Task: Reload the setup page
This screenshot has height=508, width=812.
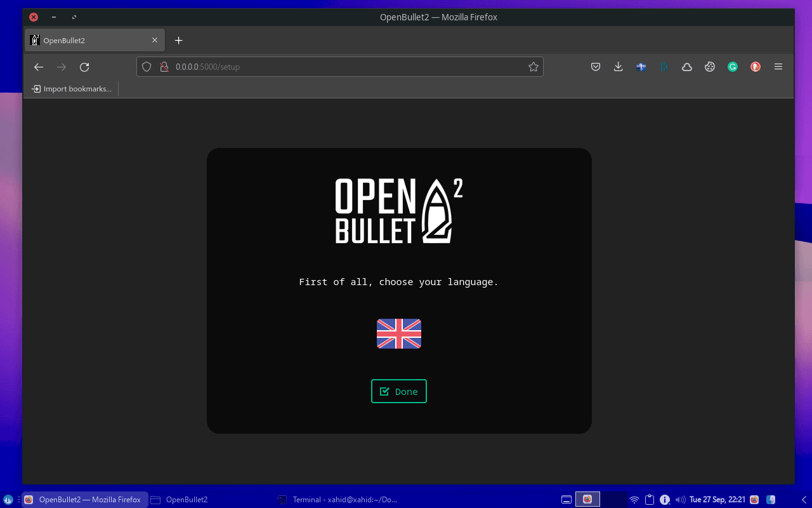Action: tap(84, 66)
